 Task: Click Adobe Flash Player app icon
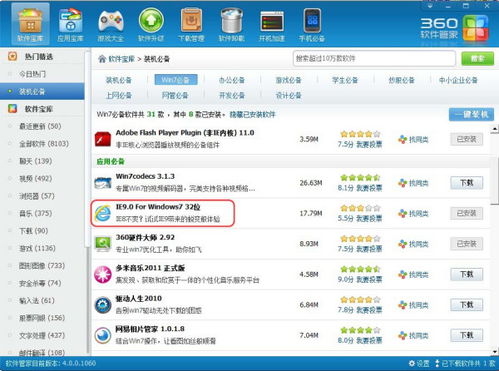103,139
